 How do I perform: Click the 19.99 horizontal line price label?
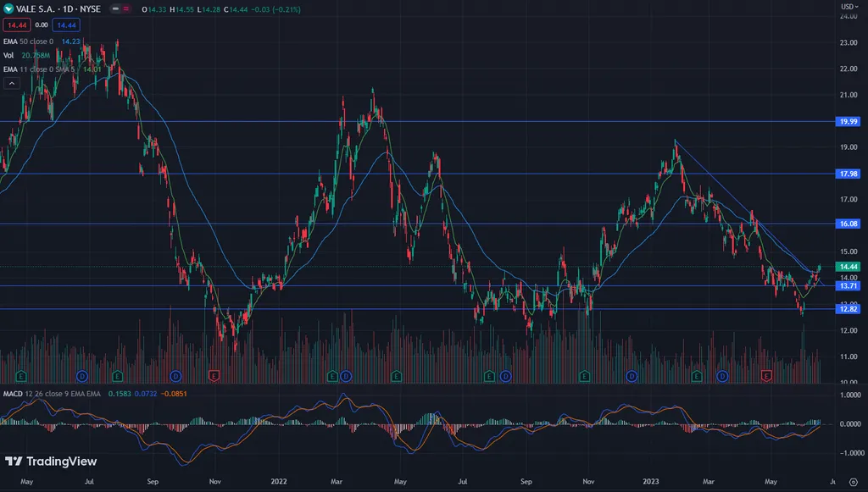pos(849,122)
